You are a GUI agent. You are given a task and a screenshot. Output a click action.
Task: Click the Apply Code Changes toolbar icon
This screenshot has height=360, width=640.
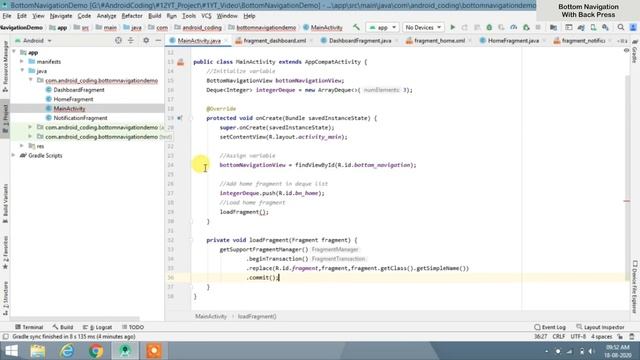point(477,27)
